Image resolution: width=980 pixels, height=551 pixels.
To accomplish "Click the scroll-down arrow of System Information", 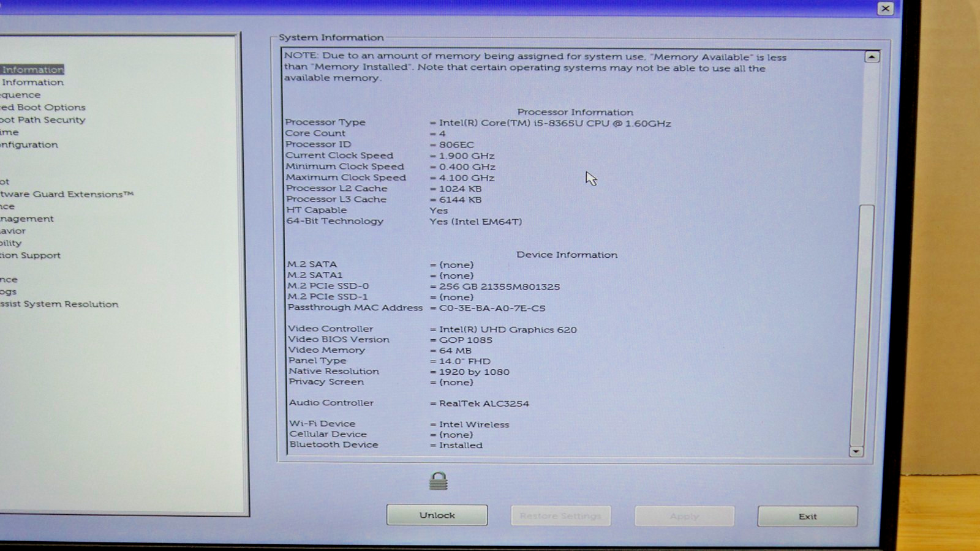I will [x=856, y=452].
